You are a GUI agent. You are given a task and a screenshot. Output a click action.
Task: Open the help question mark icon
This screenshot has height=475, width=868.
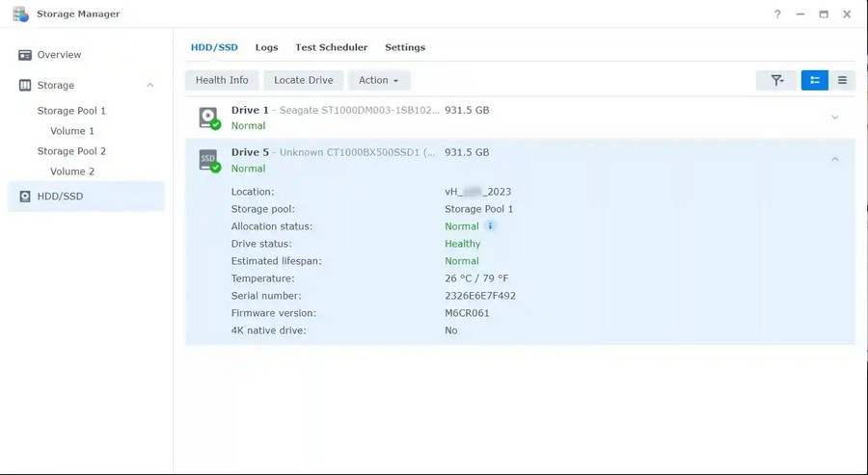[777, 14]
